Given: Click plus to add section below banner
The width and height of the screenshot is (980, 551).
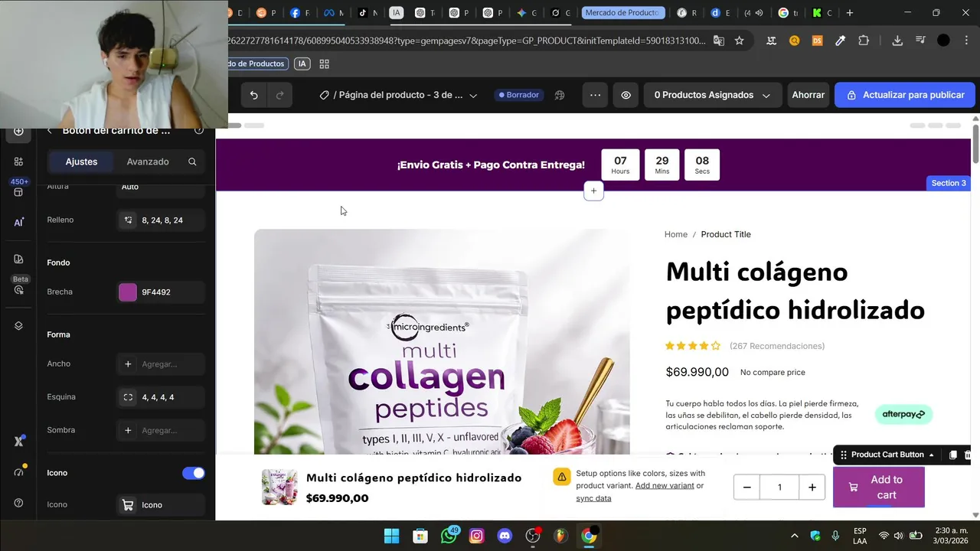Looking at the screenshot, I should click(x=593, y=191).
